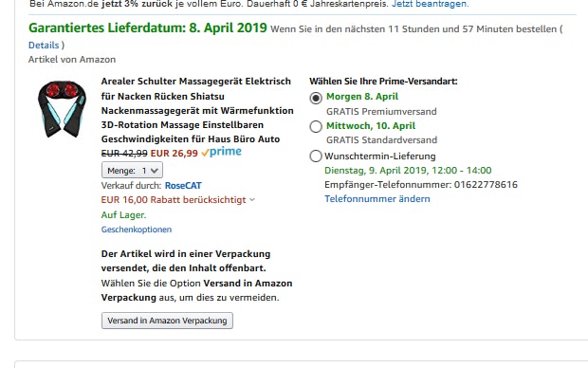The image size is (588, 368).
Task: Click the Garantiertes Lieferdatum heading
Action: click(x=148, y=28)
